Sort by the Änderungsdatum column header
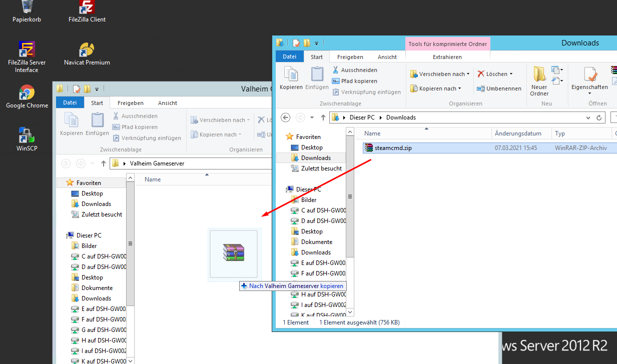 click(518, 133)
